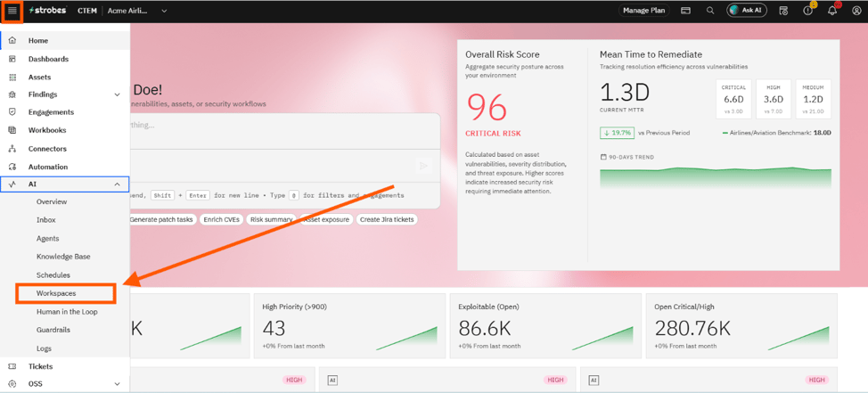The height and width of the screenshot is (393, 868).
Task: Click the Dashboards sidebar icon
Action: coord(12,59)
